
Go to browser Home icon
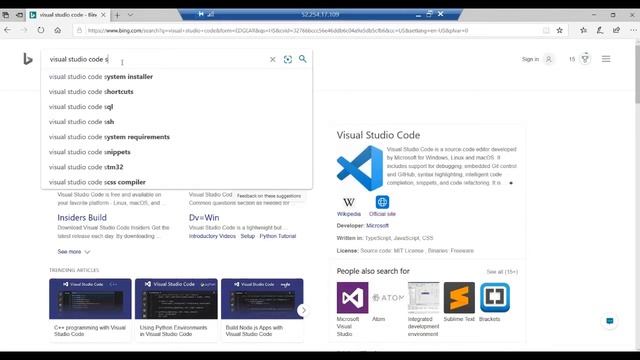(x=58, y=30)
